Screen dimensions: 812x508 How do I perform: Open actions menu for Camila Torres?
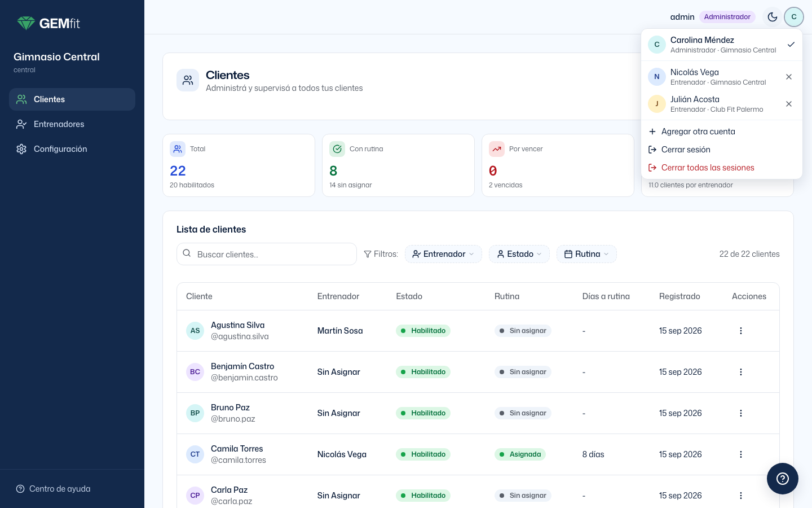click(x=741, y=454)
